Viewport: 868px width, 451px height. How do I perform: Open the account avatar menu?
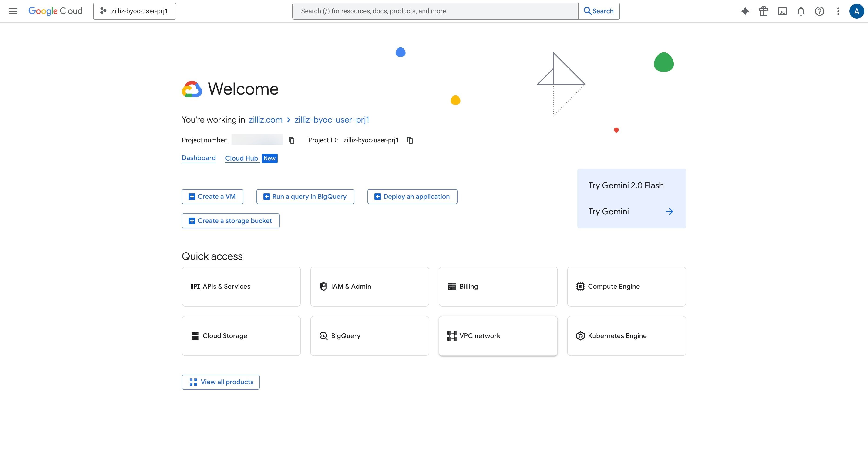point(857,11)
